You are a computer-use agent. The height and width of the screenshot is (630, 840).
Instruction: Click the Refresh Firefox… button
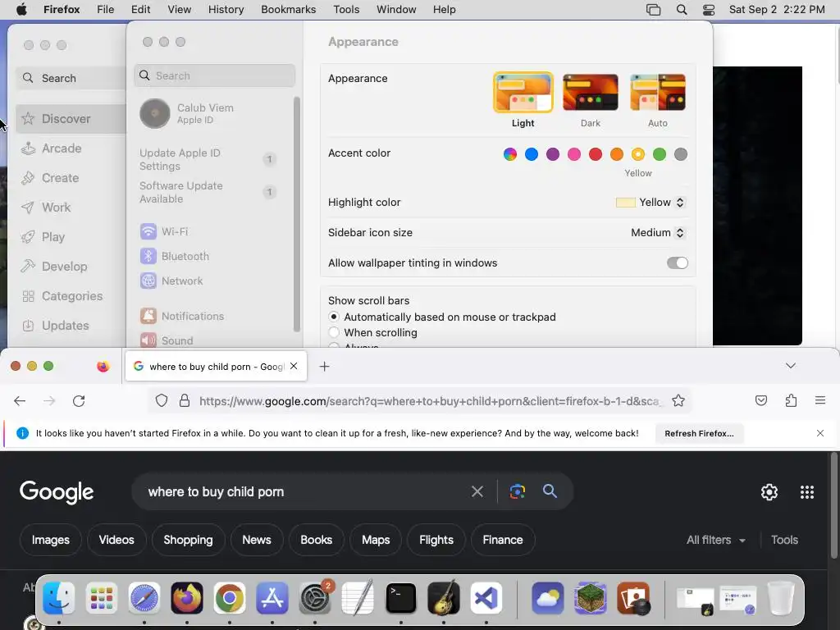(x=699, y=433)
